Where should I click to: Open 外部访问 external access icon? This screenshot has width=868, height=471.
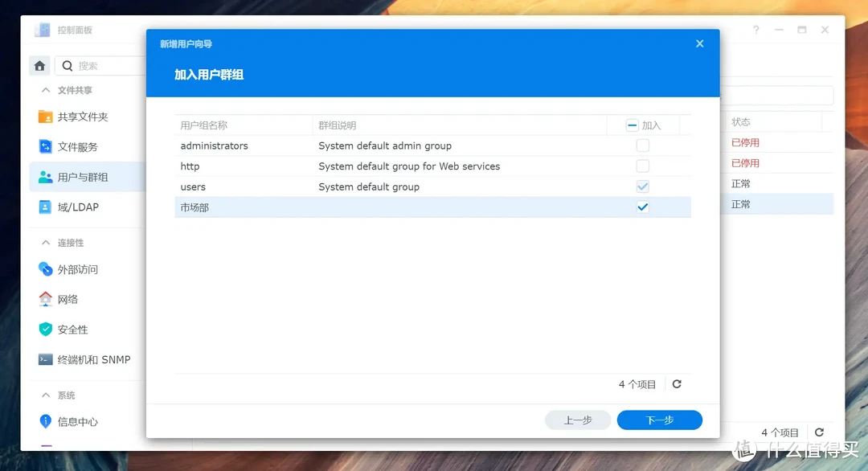click(x=46, y=269)
